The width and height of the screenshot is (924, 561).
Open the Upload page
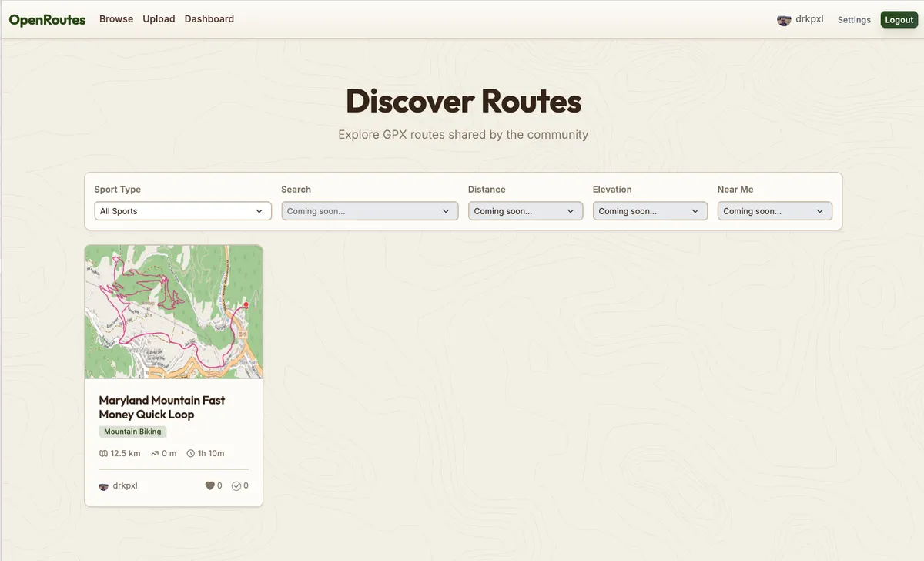pyautogui.click(x=159, y=19)
